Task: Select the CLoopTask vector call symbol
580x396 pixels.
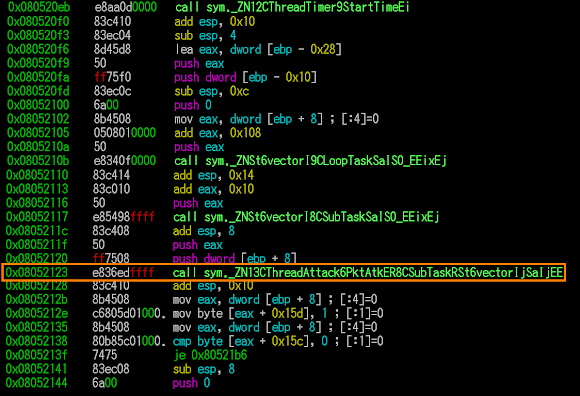Action: click(326, 161)
